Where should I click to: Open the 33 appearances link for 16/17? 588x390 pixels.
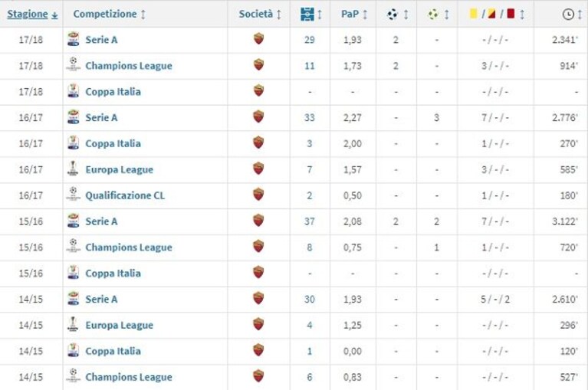(x=310, y=117)
